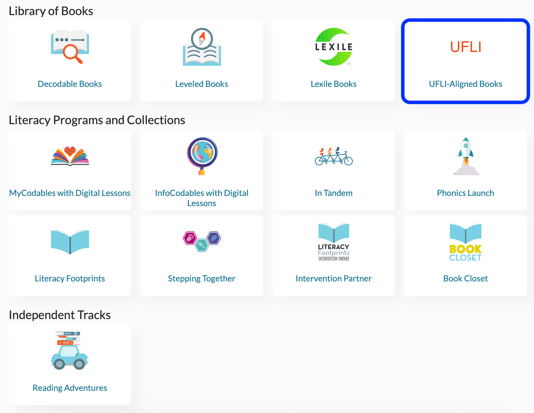This screenshot has width=534, height=413.
Task: Click the Book Closet logo icon
Action: click(x=466, y=242)
